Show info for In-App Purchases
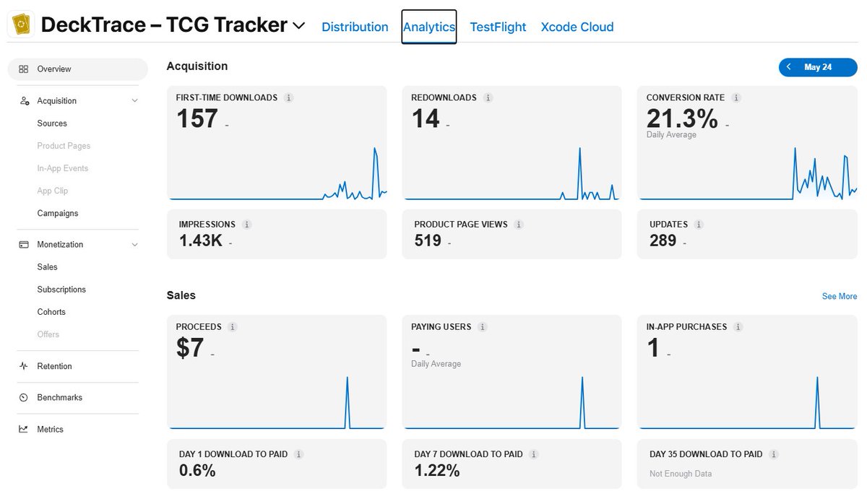Screen dimensions: 867x504 click(x=738, y=327)
